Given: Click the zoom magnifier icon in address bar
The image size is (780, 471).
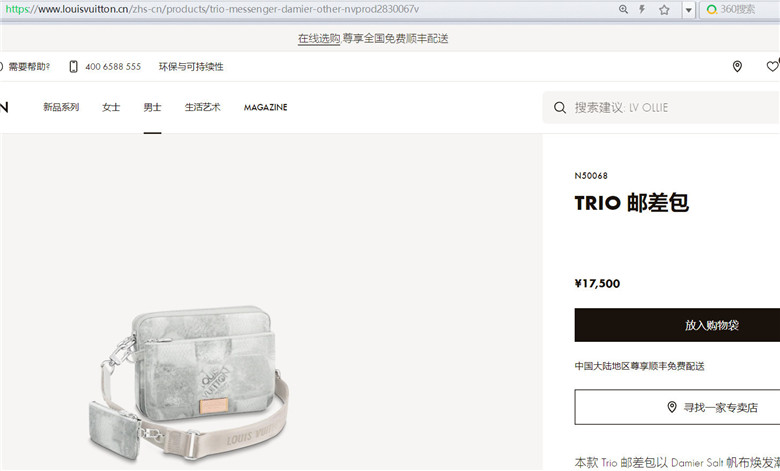Looking at the screenshot, I should (623, 9).
